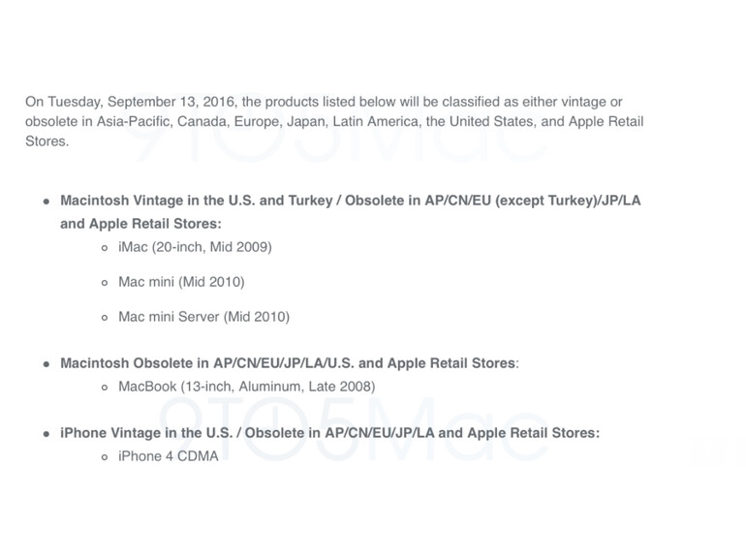Screen dimensions: 746x560
Task: Click the solid bullet before Macintosh Obsolete heading
Action: tap(46, 364)
